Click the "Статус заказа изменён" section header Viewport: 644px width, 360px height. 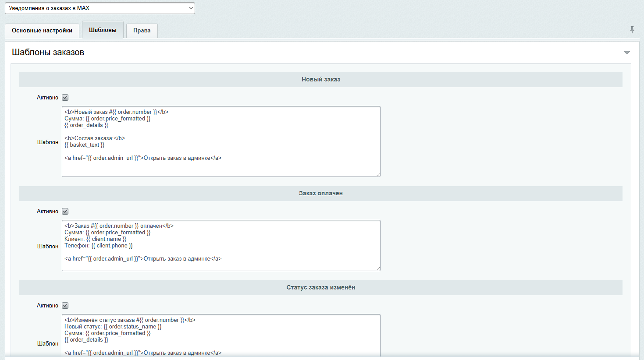(x=321, y=288)
